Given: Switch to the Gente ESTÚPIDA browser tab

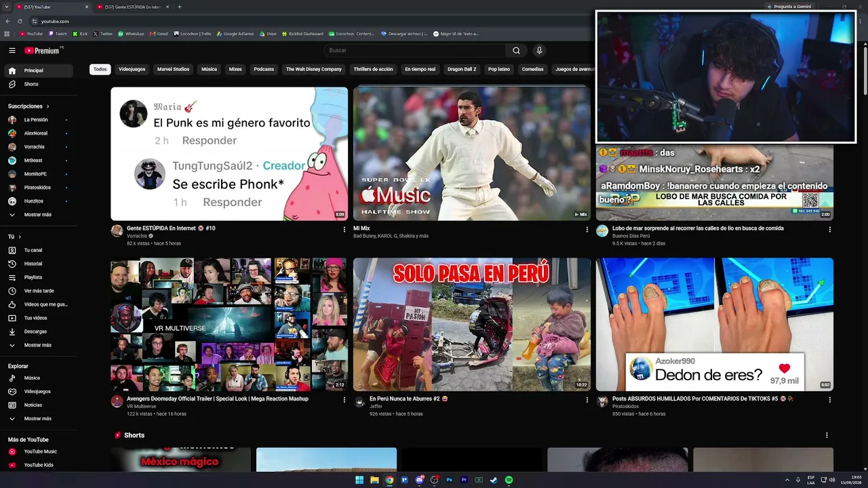Looking at the screenshot, I should (132, 7).
